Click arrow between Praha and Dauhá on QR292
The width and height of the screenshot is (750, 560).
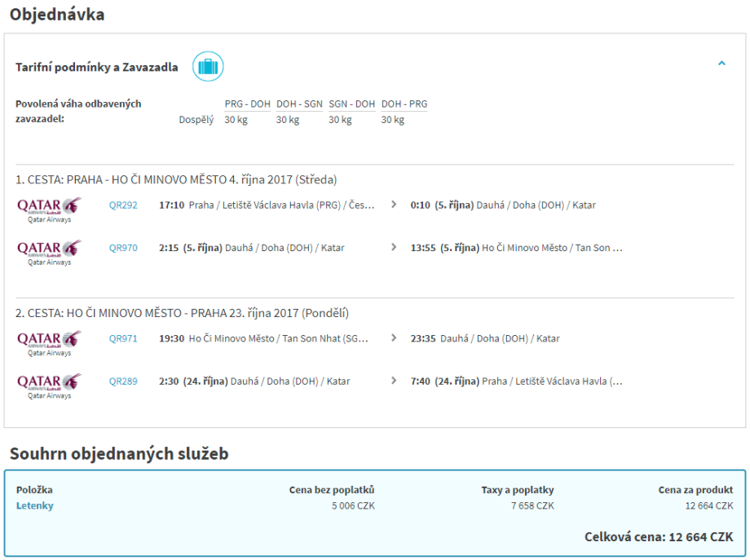point(395,205)
